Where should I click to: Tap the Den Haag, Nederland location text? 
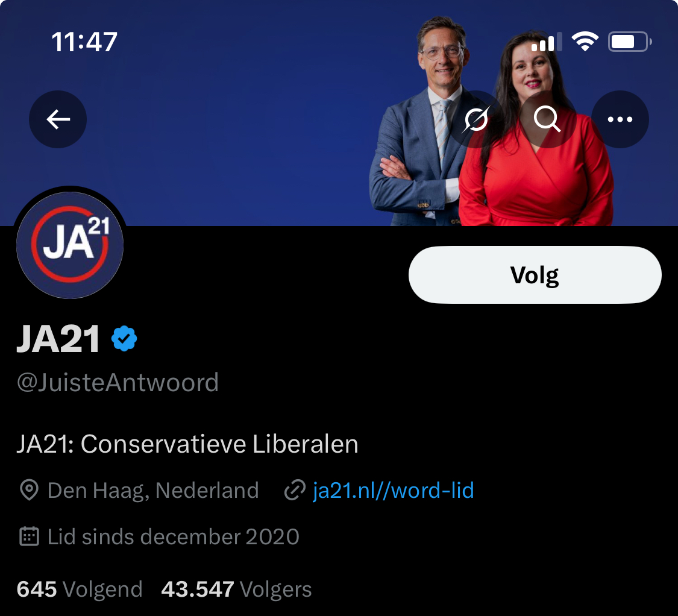coord(153,491)
